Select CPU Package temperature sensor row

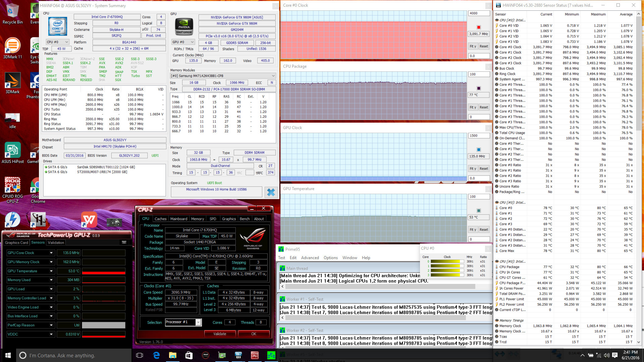(x=565, y=267)
